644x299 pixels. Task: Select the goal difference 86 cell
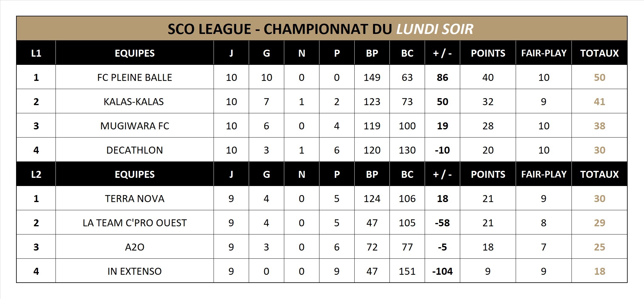[x=442, y=78]
